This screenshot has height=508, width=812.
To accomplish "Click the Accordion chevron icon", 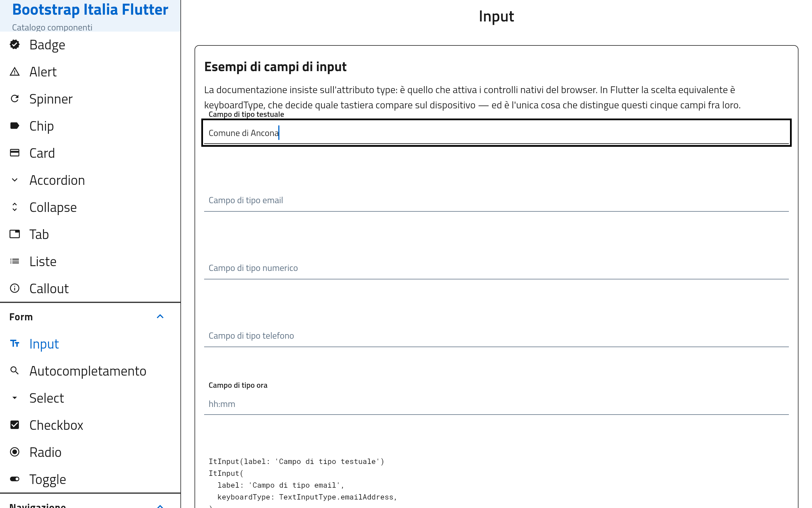I will tap(14, 180).
